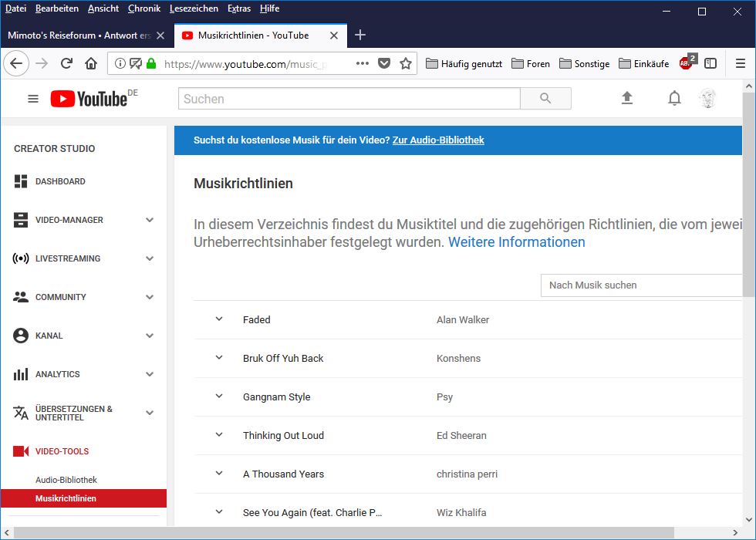Open the Chronik menu
The height and width of the screenshot is (540, 756).
pyautogui.click(x=144, y=8)
